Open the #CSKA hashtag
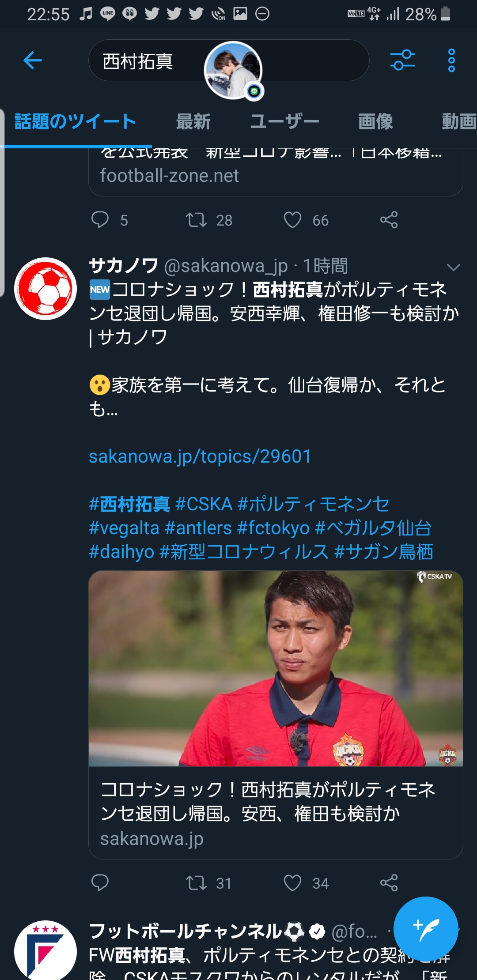The image size is (477, 980). 204,504
